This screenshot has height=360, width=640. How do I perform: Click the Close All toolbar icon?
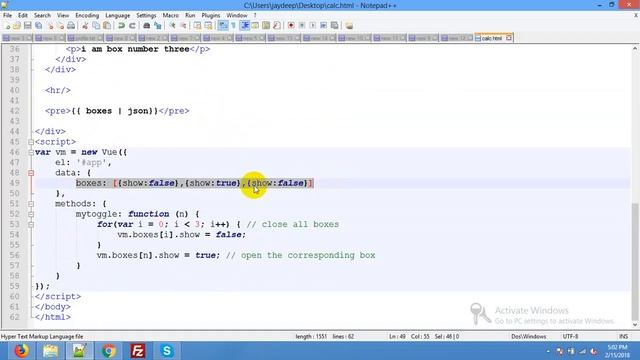pos(60,26)
